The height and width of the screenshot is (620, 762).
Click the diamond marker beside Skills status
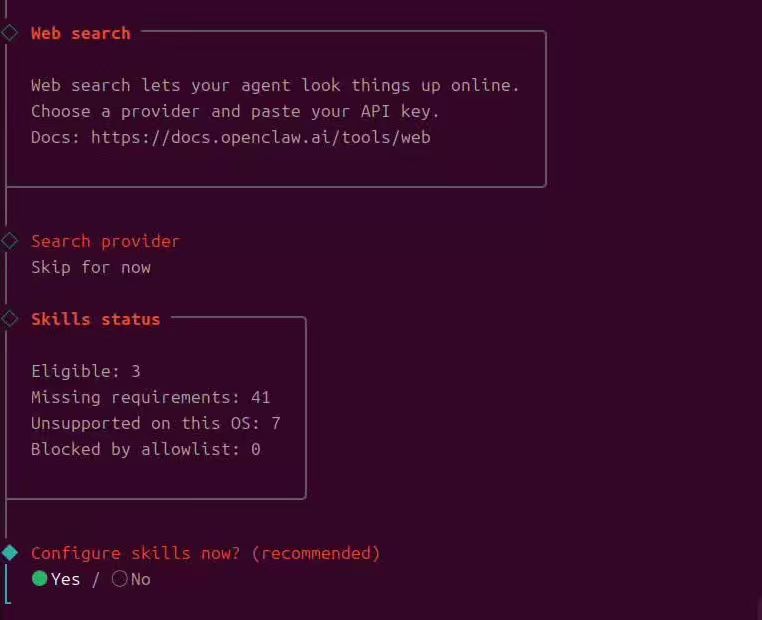[10, 319]
